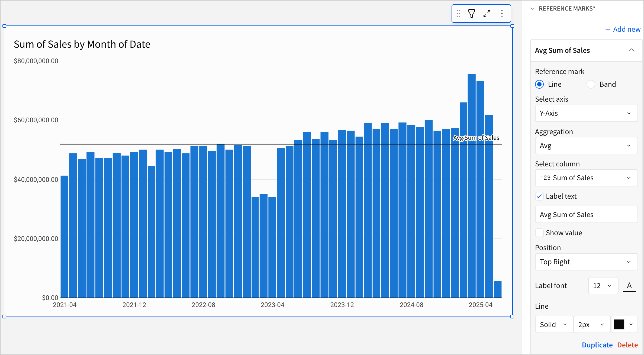Open the three-dot more options menu
The image size is (644, 355).
(x=502, y=14)
